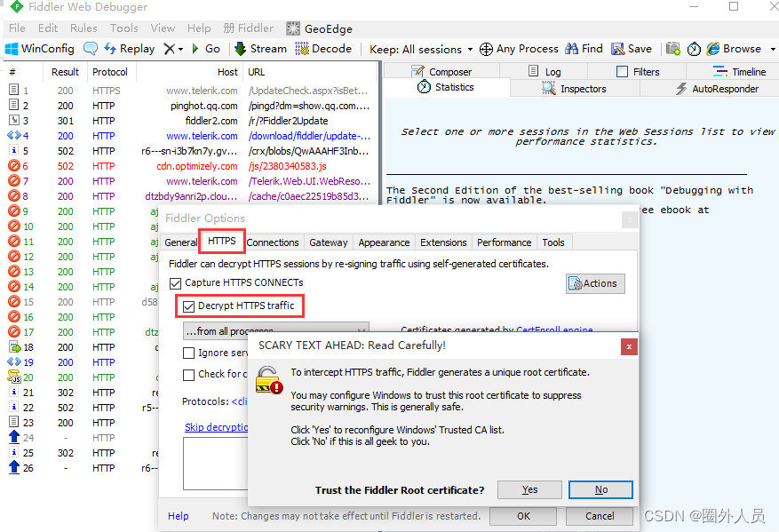779x532 pixels.
Task: Sort sessions by Result column header
Action: pyautogui.click(x=65, y=72)
